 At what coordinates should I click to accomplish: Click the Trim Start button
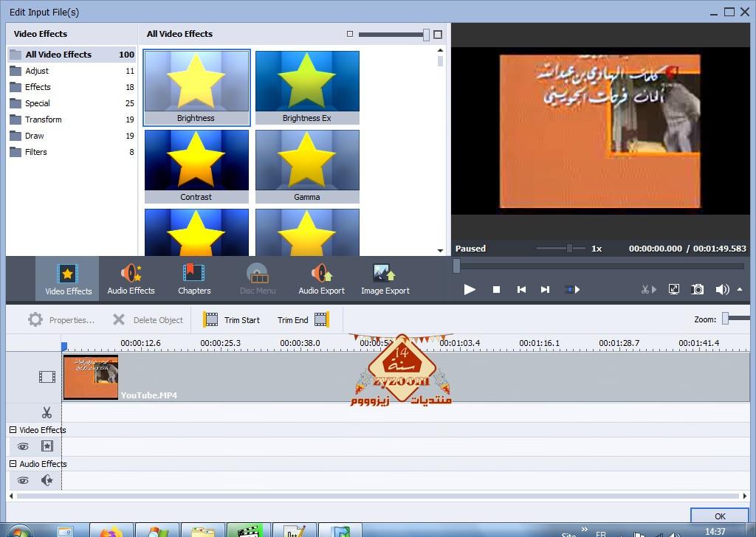231,320
